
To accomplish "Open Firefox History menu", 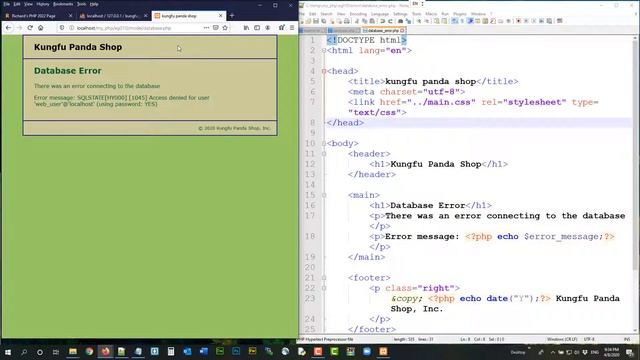I will (x=42, y=4).
